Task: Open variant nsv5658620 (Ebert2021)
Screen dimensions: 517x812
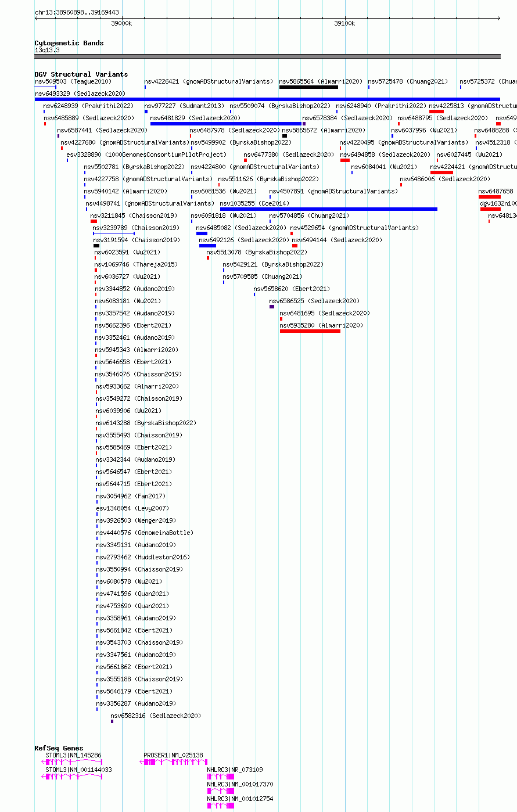Action: [292, 289]
